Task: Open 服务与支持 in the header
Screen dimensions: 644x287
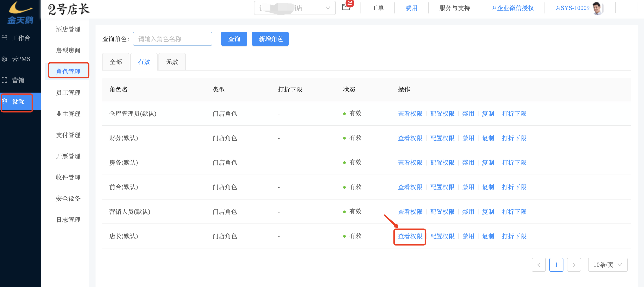Action: (x=454, y=8)
